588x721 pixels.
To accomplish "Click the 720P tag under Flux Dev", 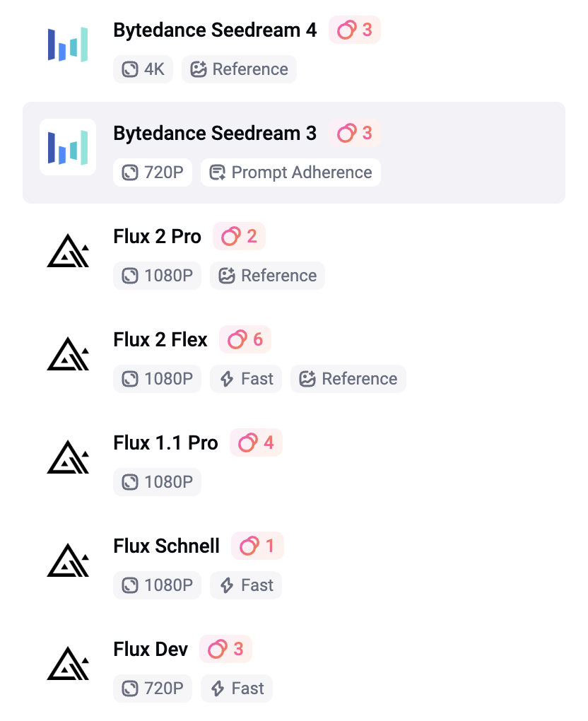I will tap(152, 688).
